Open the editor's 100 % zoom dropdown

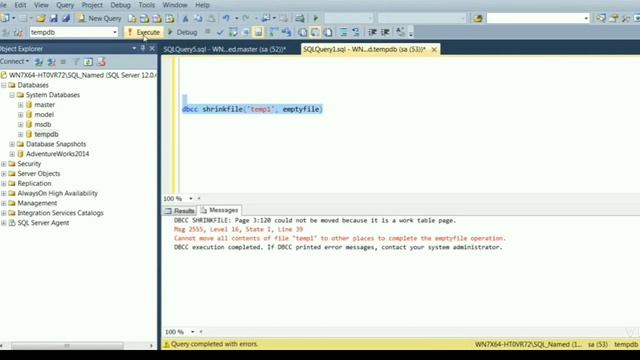coord(191,199)
